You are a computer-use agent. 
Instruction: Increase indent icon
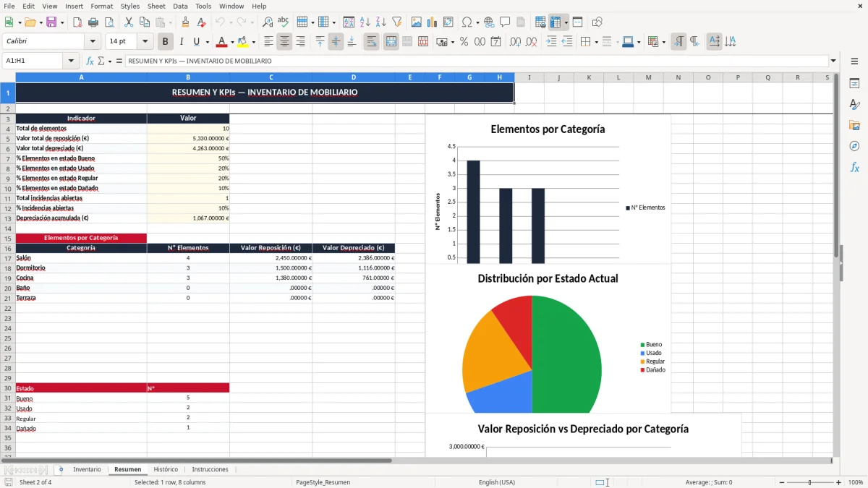point(551,42)
